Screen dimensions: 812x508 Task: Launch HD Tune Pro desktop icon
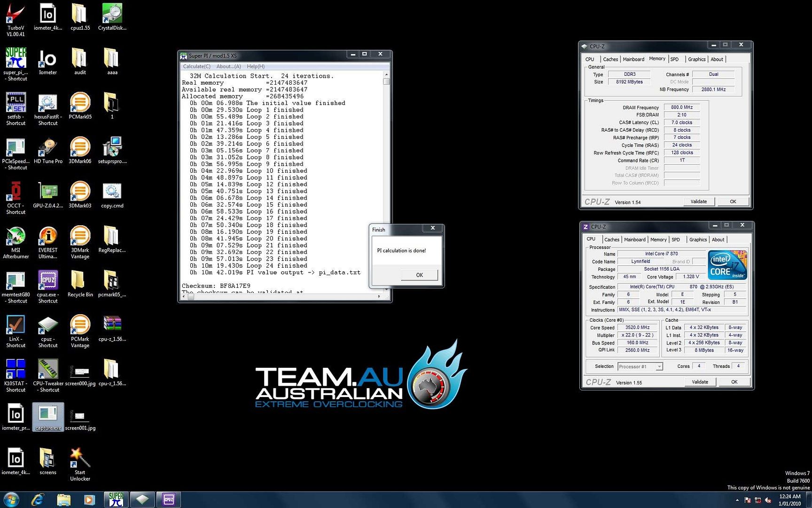click(x=47, y=150)
